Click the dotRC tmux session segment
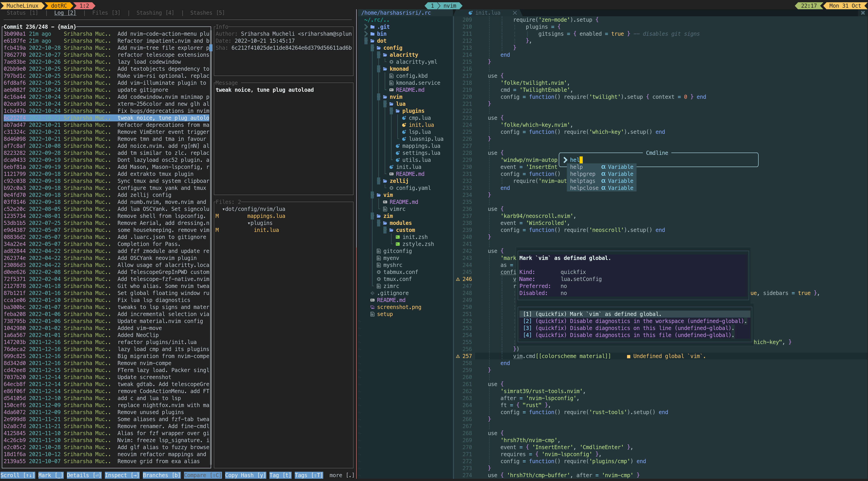This screenshot has width=868, height=481. coord(59,6)
